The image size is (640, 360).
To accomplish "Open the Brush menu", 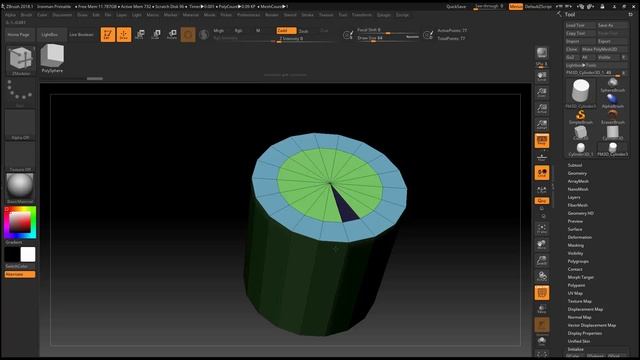I will pyautogui.click(x=26, y=15).
